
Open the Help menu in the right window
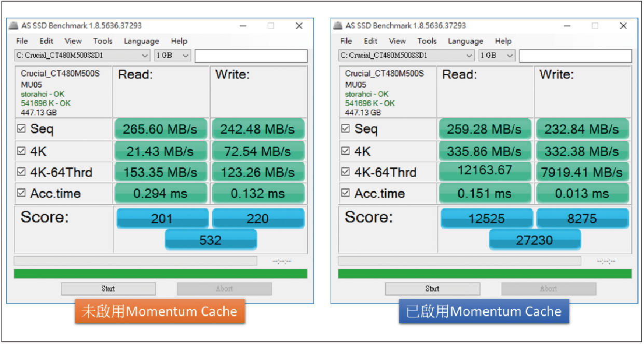[503, 41]
